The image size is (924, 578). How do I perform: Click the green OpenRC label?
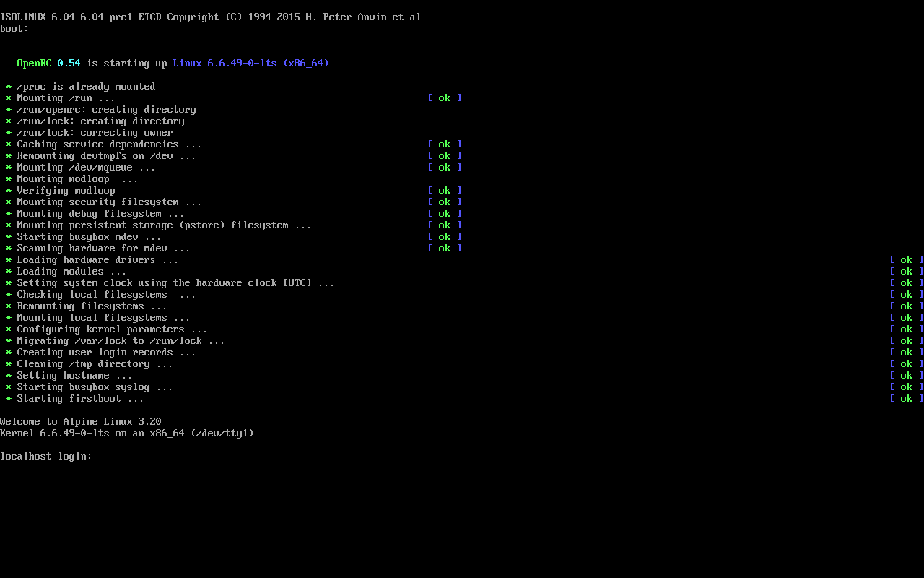pos(34,64)
